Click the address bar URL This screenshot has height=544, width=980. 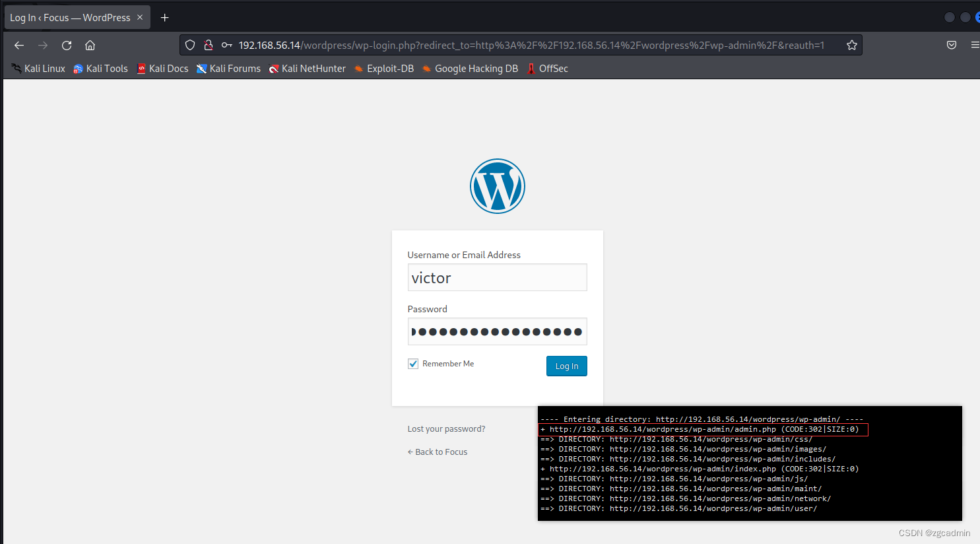(x=531, y=45)
